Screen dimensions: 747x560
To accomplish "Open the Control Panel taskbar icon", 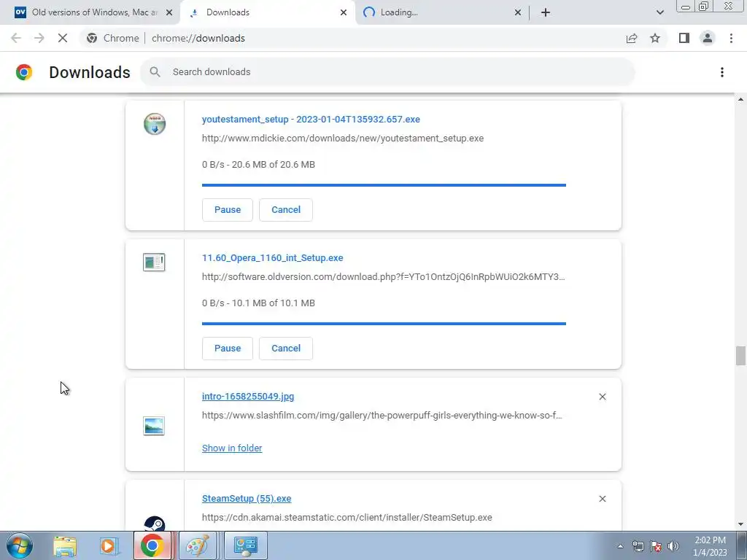I will (245, 545).
